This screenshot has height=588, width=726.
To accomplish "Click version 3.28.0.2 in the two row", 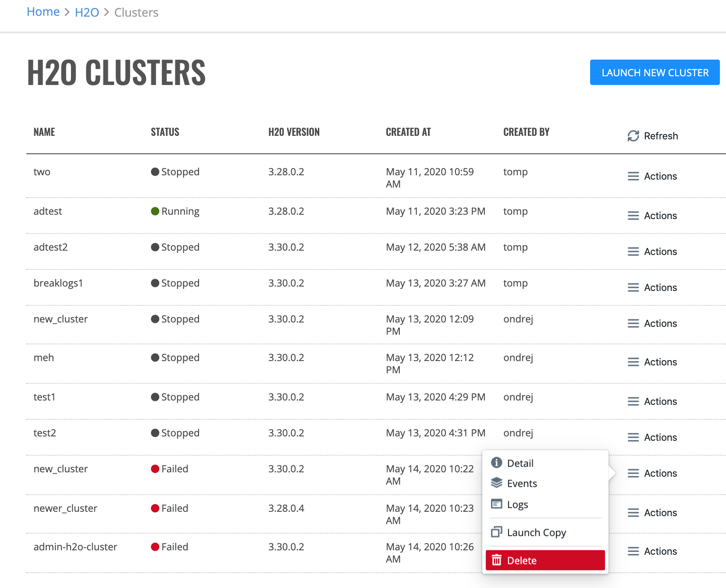I will (286, 172).
